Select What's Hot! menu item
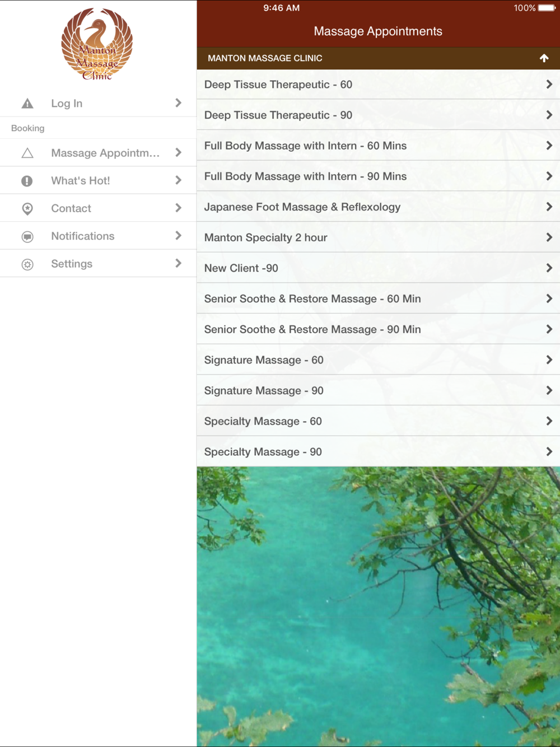The height and width of the screenshot is (747, 560). point(98,180)
